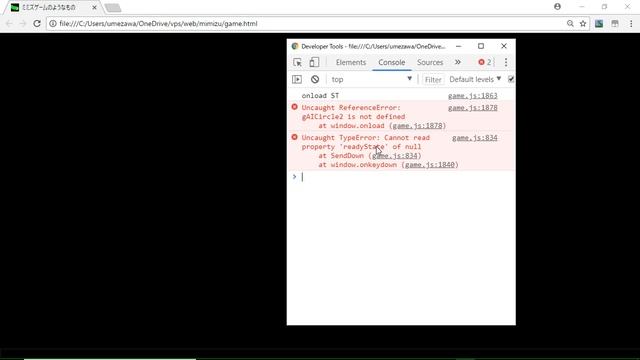Go back with the browser back arrow
The image size is (640, 360).
coord(9,23)
